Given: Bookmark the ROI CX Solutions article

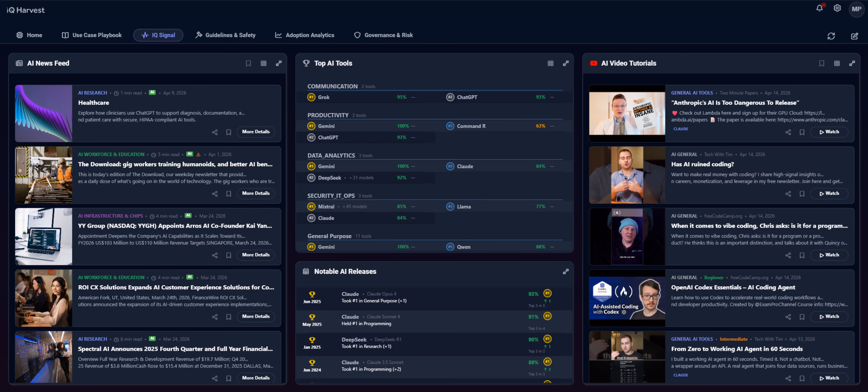Looking at the screenshot, I should pos(229,317).
